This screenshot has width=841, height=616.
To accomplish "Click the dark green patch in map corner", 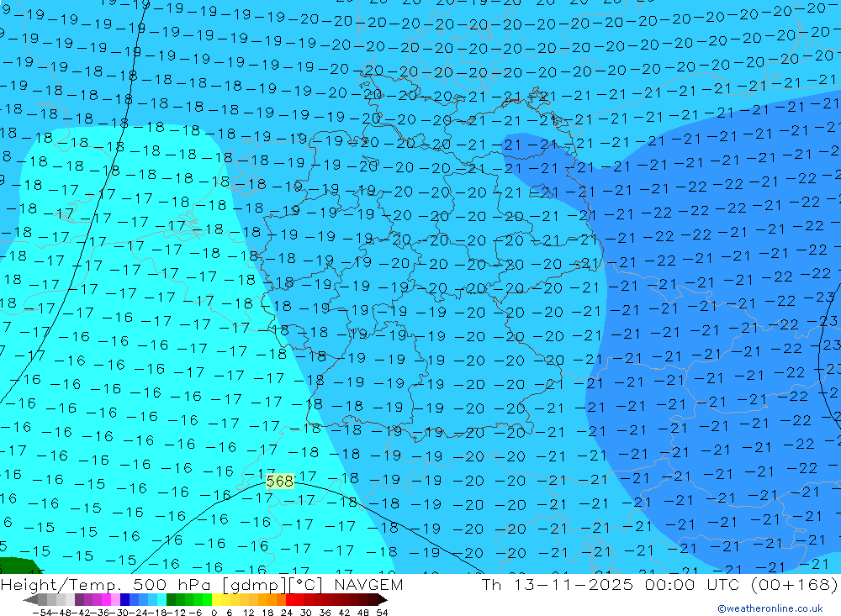I will pos(19,566).
